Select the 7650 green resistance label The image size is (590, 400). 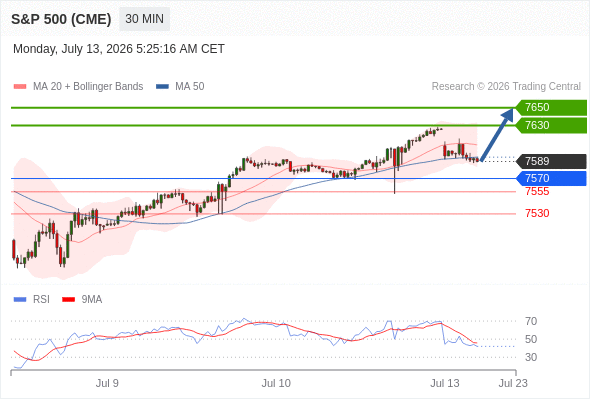click(551, 107)
